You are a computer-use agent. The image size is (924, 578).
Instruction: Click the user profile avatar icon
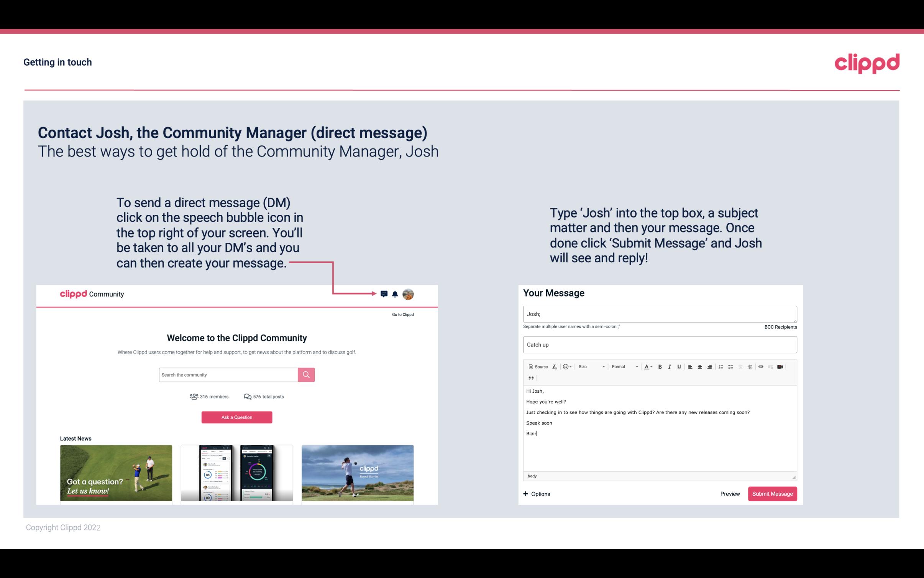[x=408, y=294]
